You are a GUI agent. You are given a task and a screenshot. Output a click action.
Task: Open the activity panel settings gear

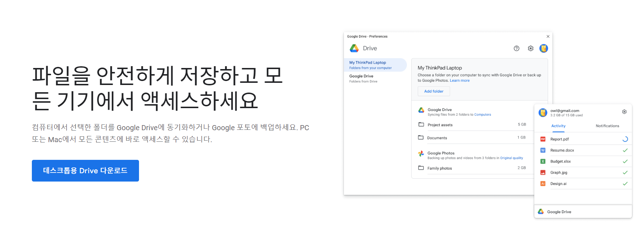pos(624,112)
